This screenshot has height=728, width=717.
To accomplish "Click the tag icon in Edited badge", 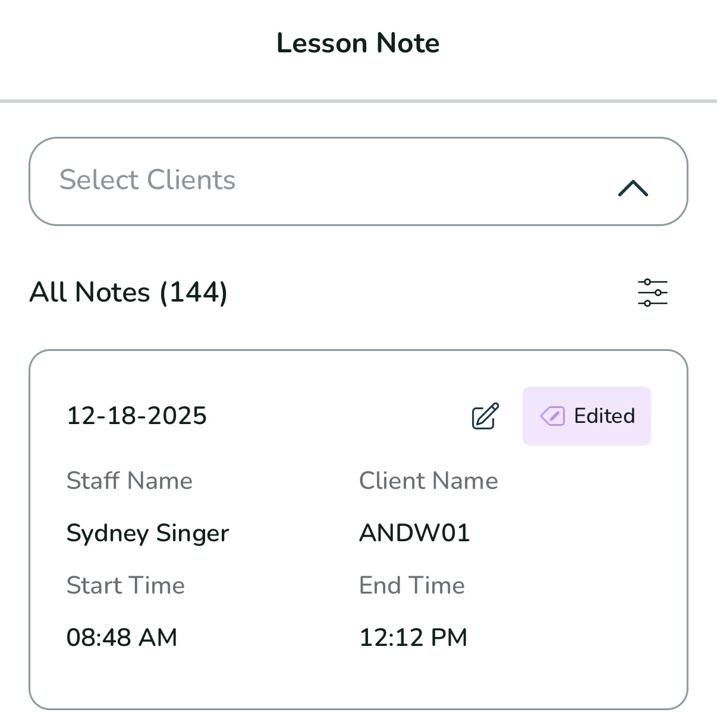I will 552,416.
